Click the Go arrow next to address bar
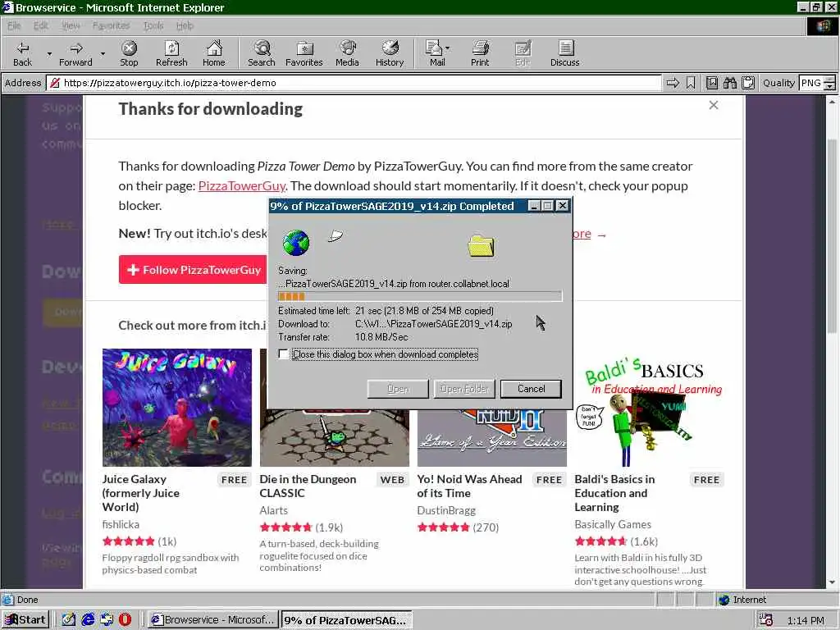 (673, 83)
